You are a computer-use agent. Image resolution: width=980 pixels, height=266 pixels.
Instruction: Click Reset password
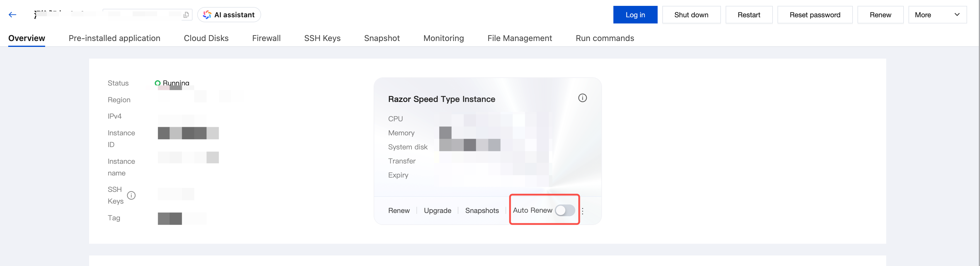pyautogui.click(x=815, y=15)
